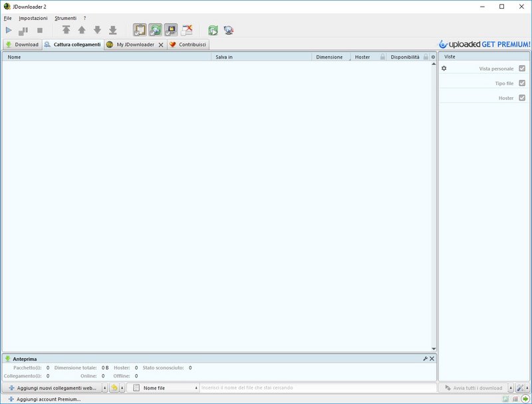The height and width of the screenshot is (404, 532).
Task: Switch to the Download tab
Action: click(x=23, y=45)
